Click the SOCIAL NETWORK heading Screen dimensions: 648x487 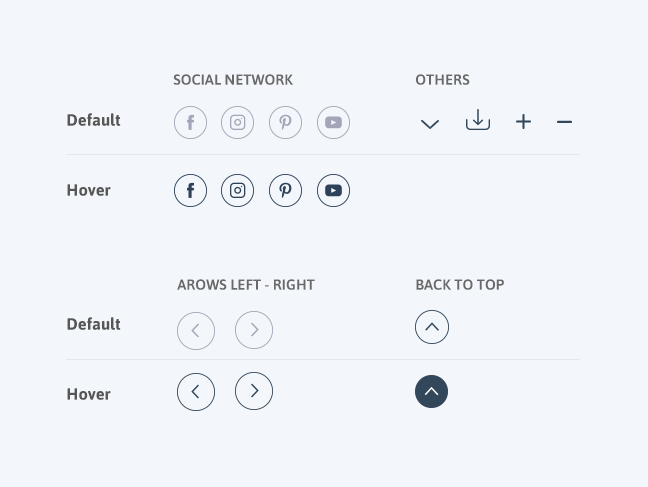click(x=233, y=80)
